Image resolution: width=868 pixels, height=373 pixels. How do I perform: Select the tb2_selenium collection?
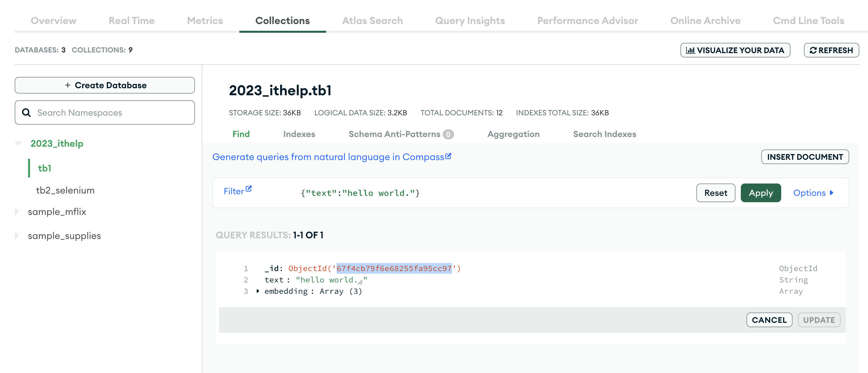point(65,191)
